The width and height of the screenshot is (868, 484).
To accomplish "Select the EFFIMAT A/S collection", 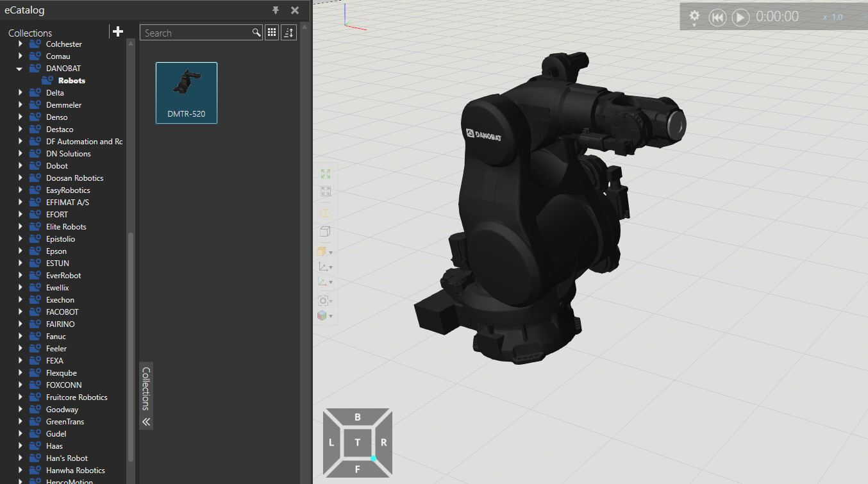I will 67,203.
